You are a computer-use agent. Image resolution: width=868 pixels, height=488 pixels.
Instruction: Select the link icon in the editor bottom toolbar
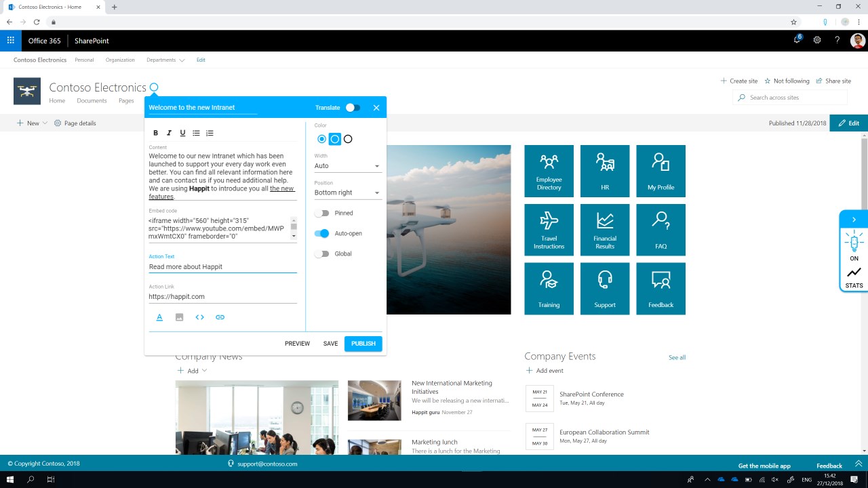pos(220,317)
